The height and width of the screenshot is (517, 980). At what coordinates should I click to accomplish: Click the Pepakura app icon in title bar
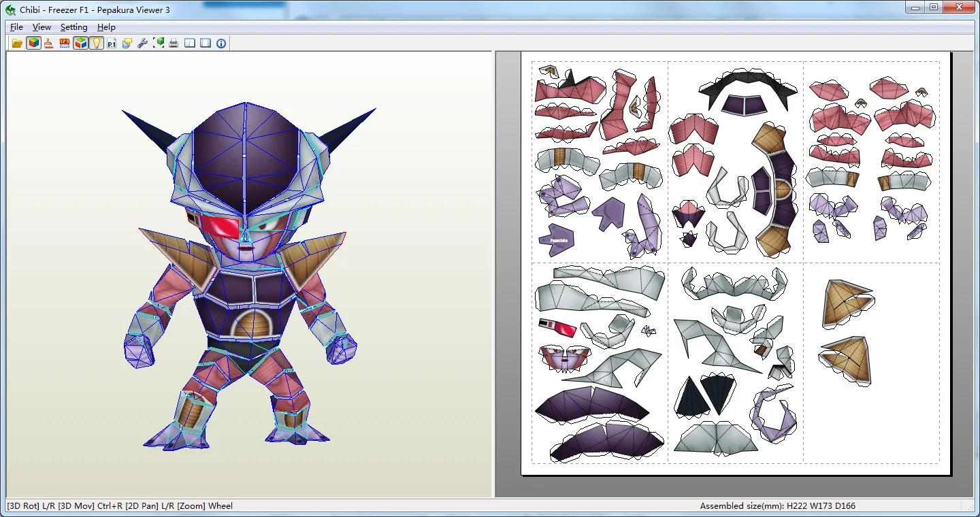pyautogui.click(x=10, y=10)
